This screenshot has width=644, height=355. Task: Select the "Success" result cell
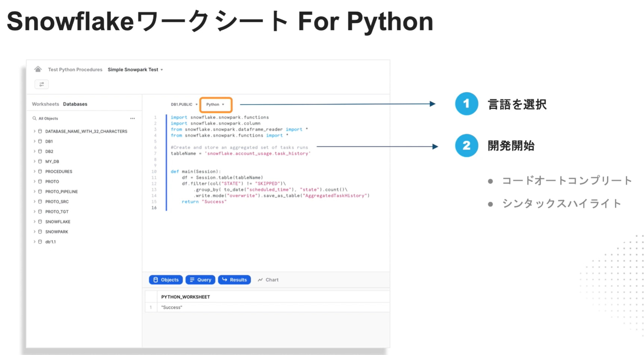[x=171, y=307]
